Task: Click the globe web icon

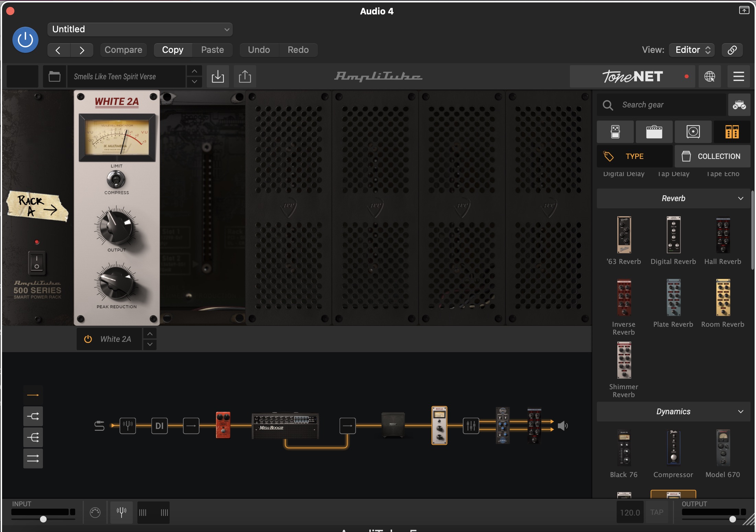Action: 710,76
